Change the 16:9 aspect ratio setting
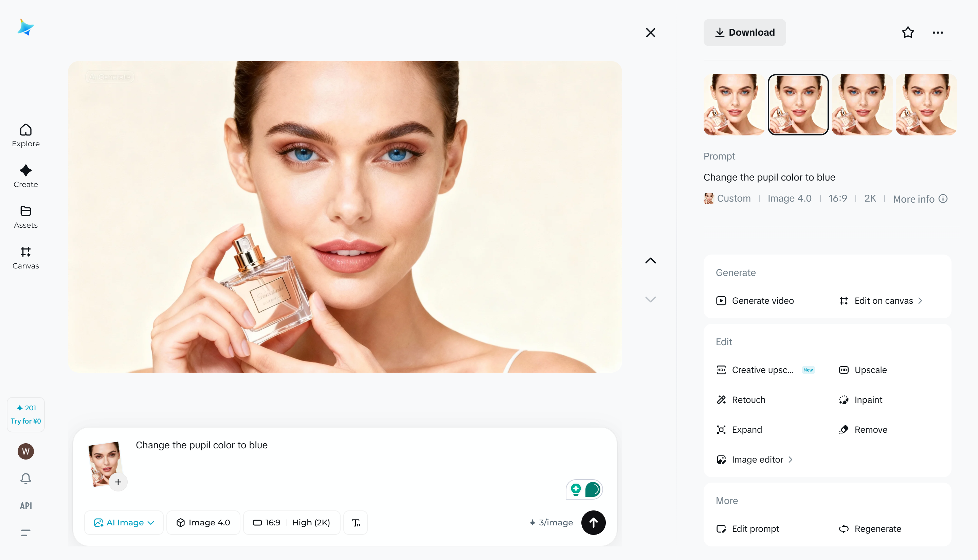Image resolution: width=978 pixels, height=560 pixels. (266, 523)
